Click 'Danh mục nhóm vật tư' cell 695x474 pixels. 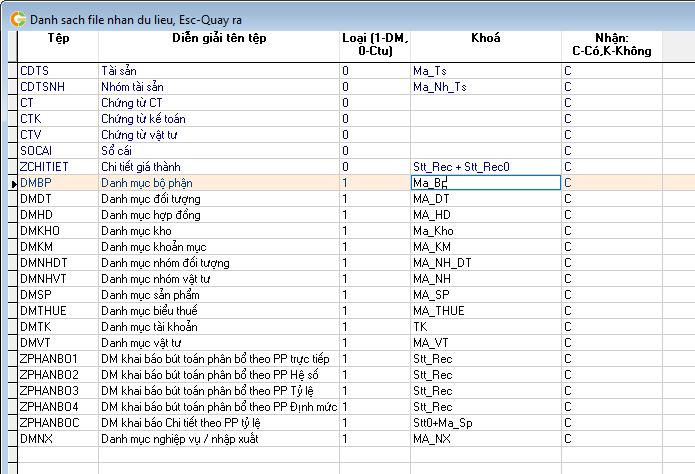click(219, 278)
